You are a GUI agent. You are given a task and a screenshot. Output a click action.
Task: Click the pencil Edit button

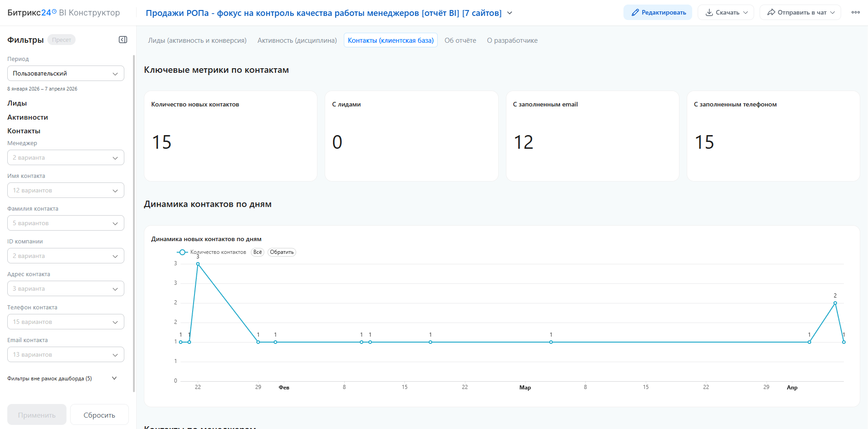[x=658, y=12]
